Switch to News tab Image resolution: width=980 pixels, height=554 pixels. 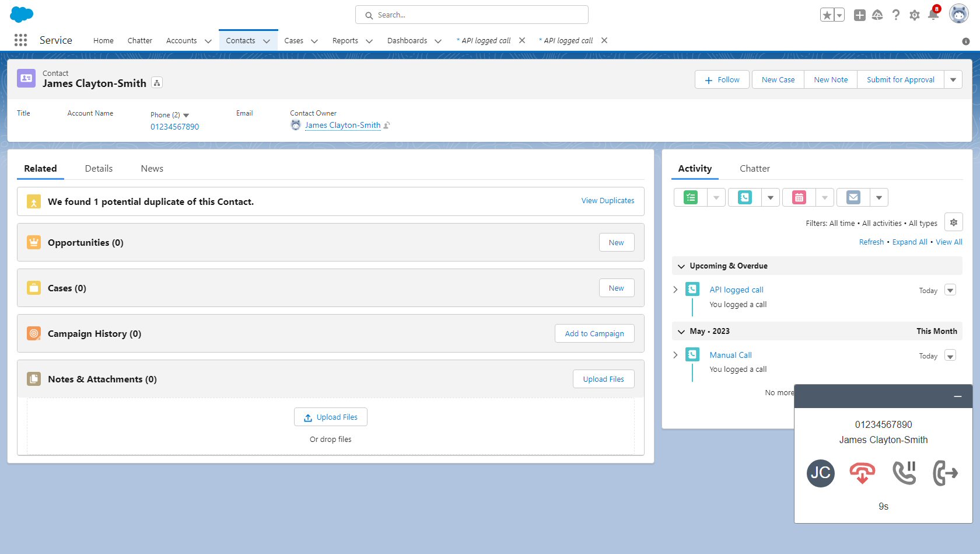152,169
